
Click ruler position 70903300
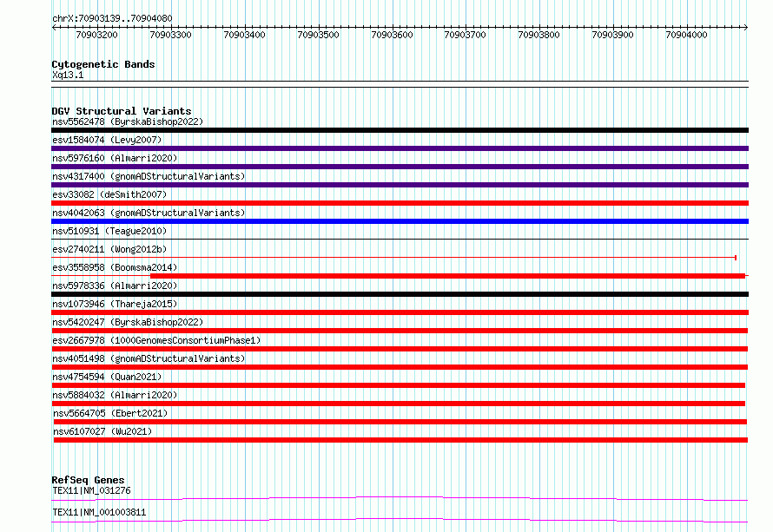coord(170,35)
